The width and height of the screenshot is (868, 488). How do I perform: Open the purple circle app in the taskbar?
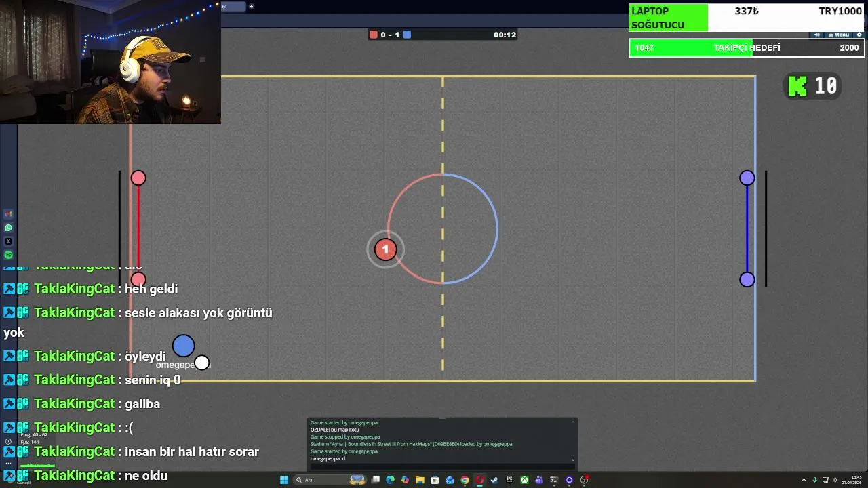tap(569, 480)
